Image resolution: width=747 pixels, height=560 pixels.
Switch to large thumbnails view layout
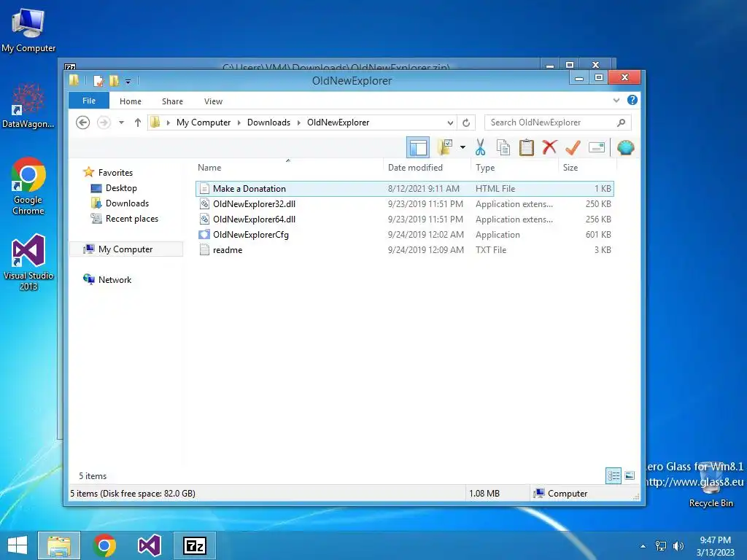630,475
